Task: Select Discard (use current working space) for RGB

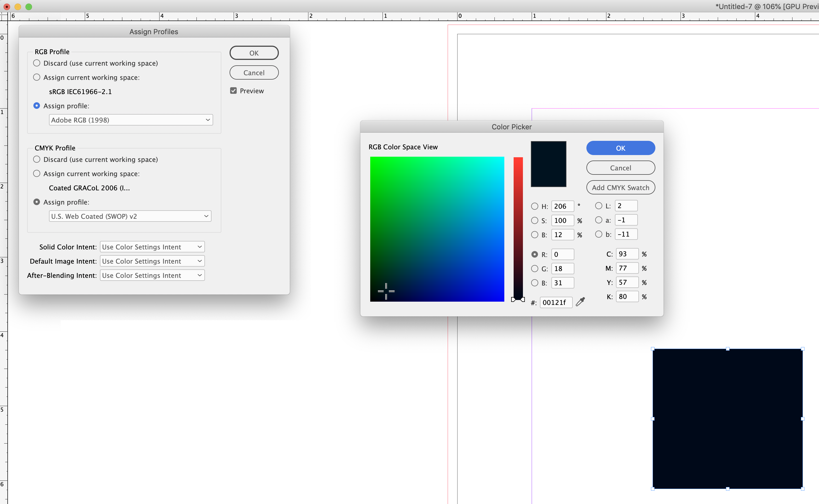Action: [x=37, y=63]
